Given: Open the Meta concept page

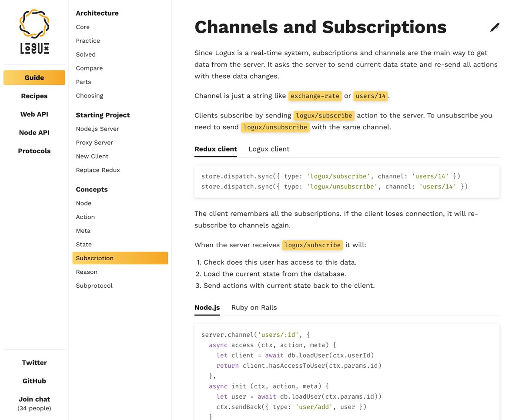Looking at the screenshot, I should coord(83,231).
